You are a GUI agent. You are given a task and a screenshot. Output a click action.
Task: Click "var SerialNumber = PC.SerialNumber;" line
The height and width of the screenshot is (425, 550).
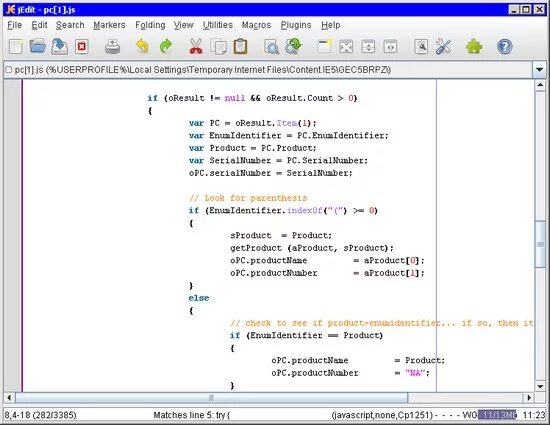[278, 161]
